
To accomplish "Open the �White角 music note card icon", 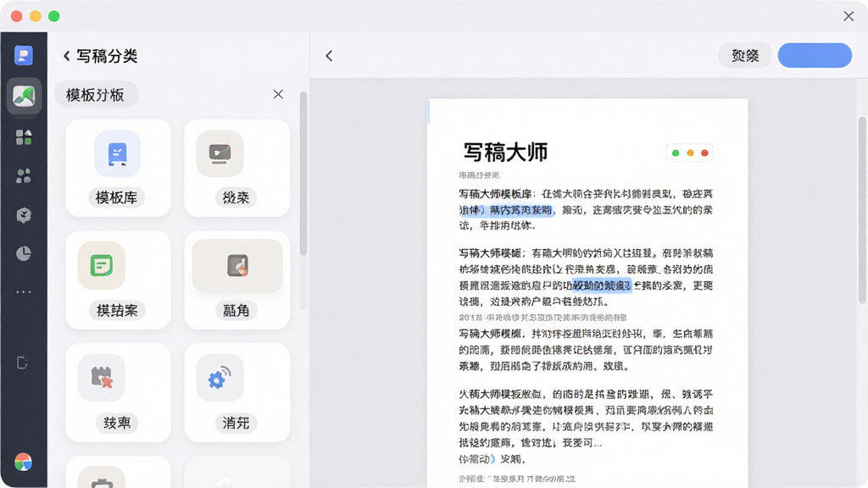I will coord(237,265).
